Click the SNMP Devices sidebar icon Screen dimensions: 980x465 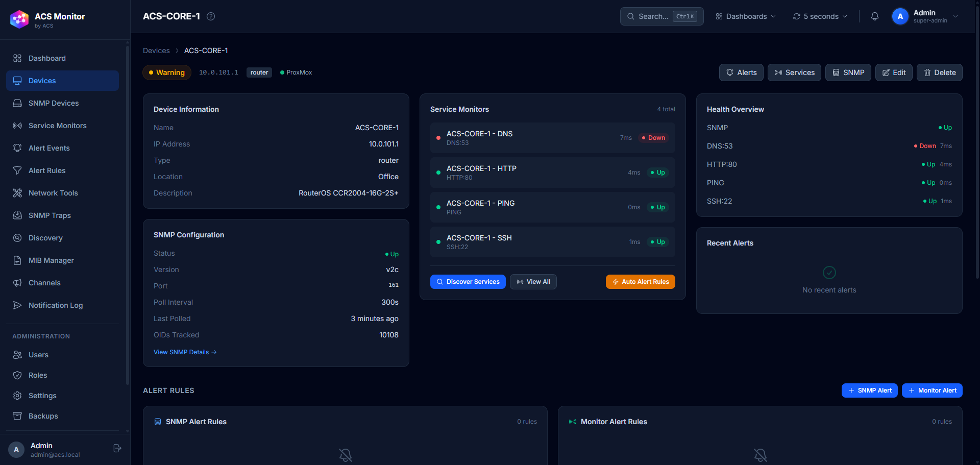(x=17, y=103)
